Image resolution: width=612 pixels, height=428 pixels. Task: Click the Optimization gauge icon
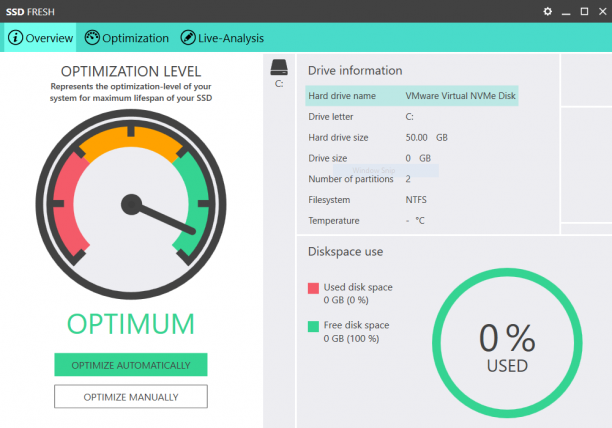pyautogui.click(x=92, y=38)
